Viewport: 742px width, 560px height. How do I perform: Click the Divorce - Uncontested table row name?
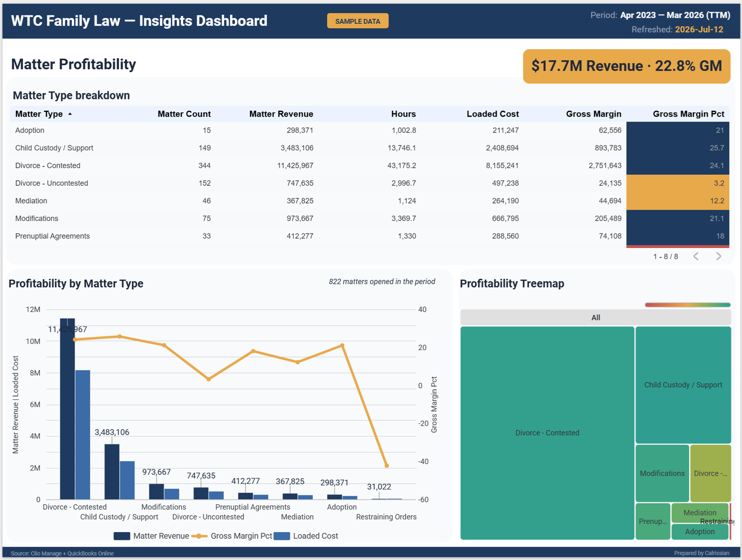click(x=52, y=183)
